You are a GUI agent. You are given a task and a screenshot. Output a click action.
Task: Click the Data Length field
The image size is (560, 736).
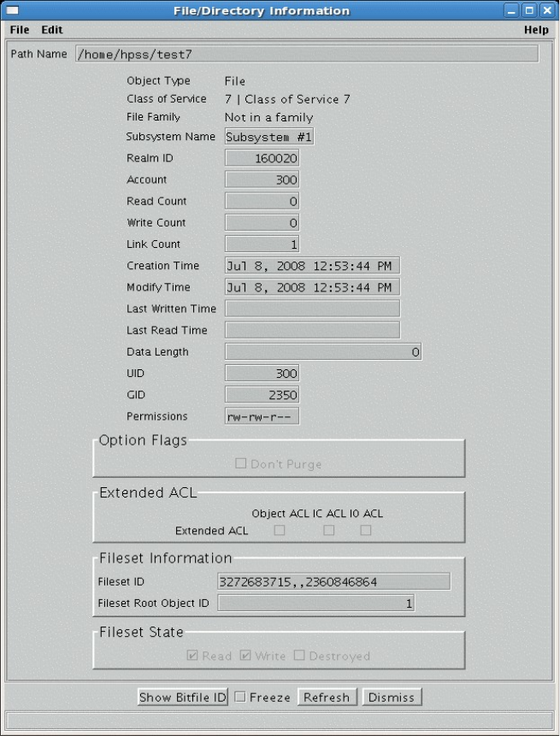(323, 352)
